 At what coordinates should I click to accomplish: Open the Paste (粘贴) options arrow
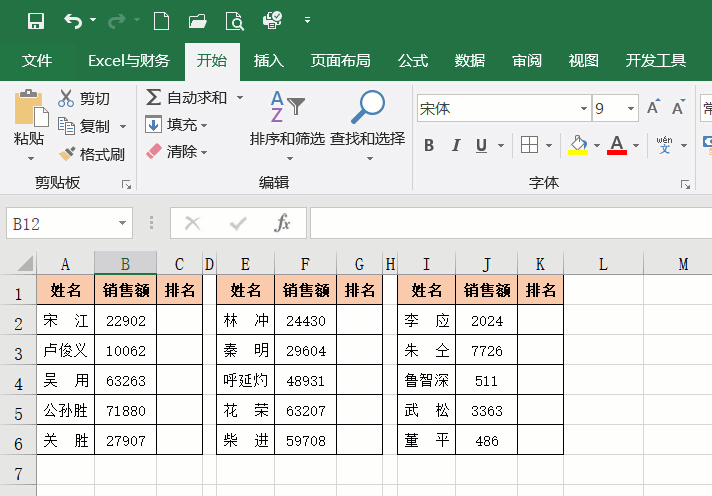click(30, 159)
